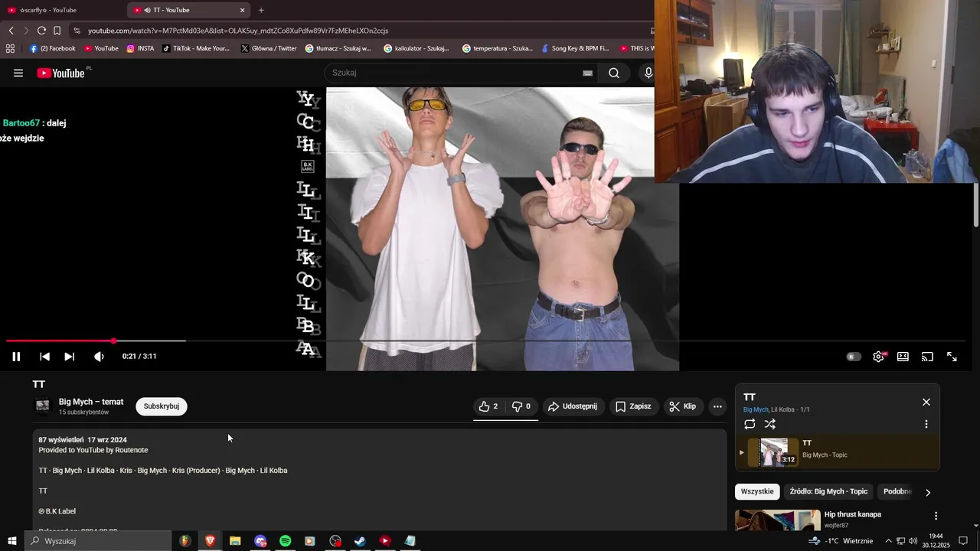The height and width of the screenshot is (551, 980).
Task: Reload the page
Action: (41, 31)
